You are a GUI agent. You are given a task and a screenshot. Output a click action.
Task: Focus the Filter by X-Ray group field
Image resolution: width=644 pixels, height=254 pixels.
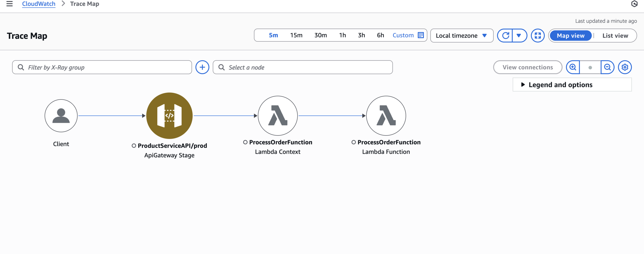coord(102,67)
